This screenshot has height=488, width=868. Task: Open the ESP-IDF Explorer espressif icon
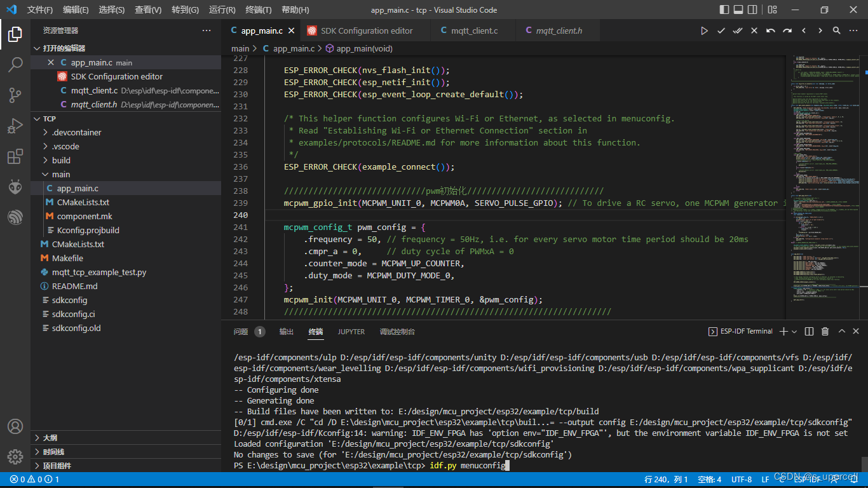[x=15, y=217]
